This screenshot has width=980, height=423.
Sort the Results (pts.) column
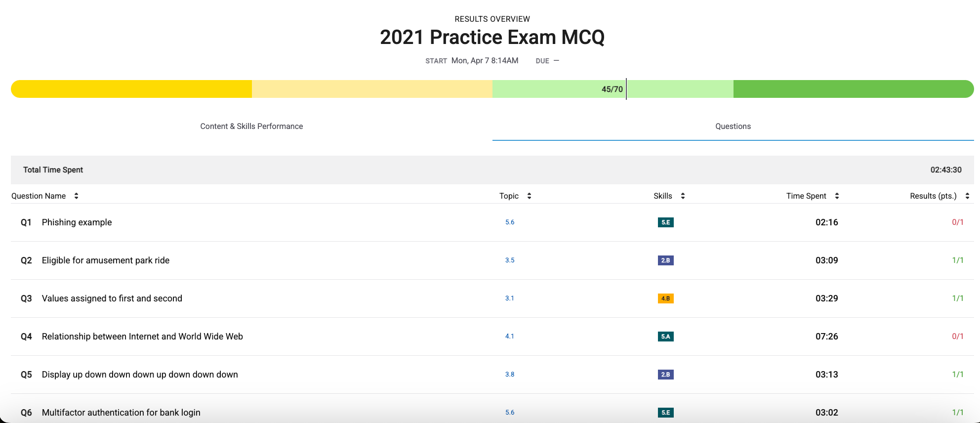point(967,196)
